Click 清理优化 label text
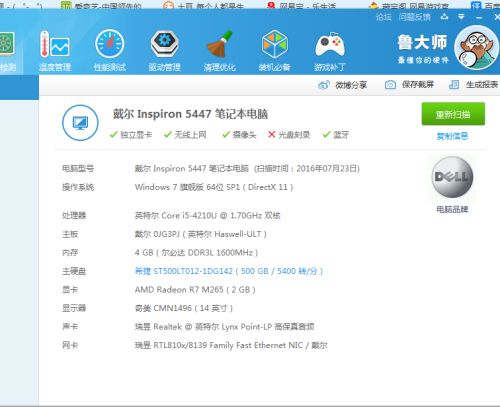 tap(219, 67)
